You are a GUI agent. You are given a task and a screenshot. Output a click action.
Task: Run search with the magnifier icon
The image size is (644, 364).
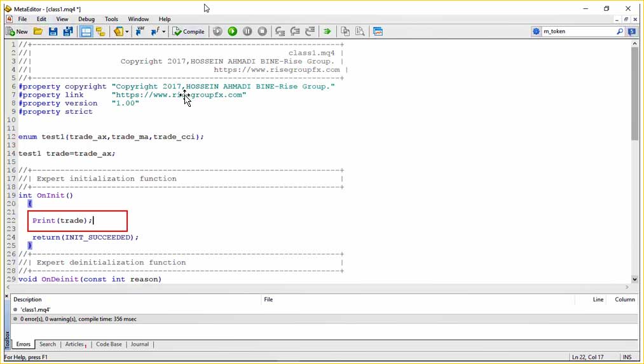(x=620, y=31)
